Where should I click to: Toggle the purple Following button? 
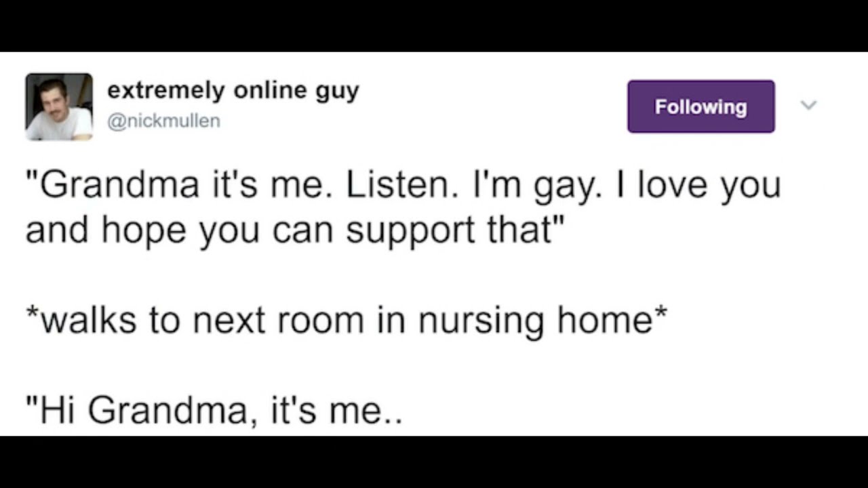click(701, 106)
